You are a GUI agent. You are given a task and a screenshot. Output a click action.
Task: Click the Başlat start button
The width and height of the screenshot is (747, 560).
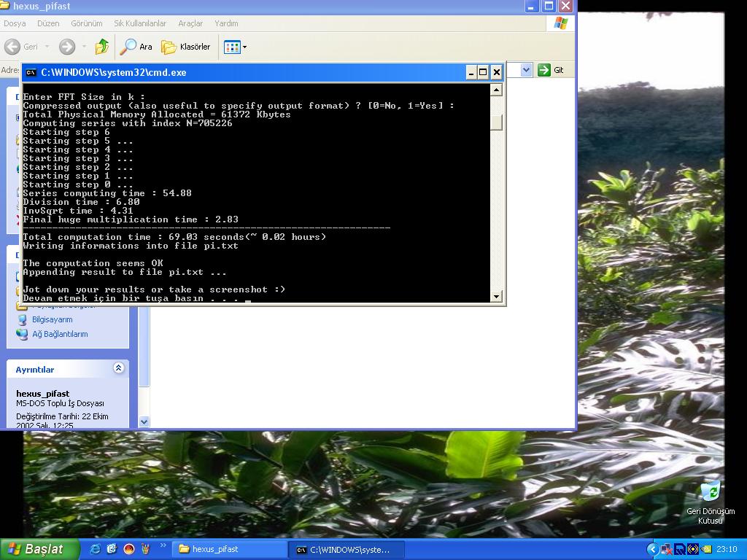coord(39,549)
